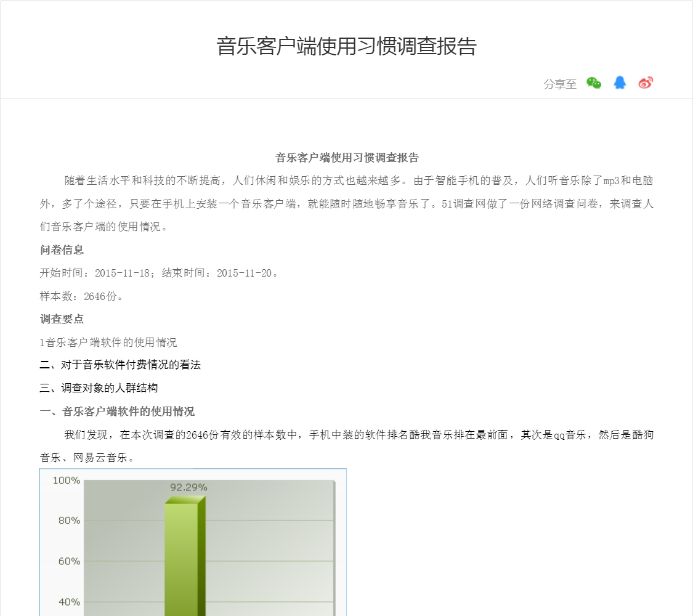
Task: Click the green bar in the chart
Action: click(185, 556)
